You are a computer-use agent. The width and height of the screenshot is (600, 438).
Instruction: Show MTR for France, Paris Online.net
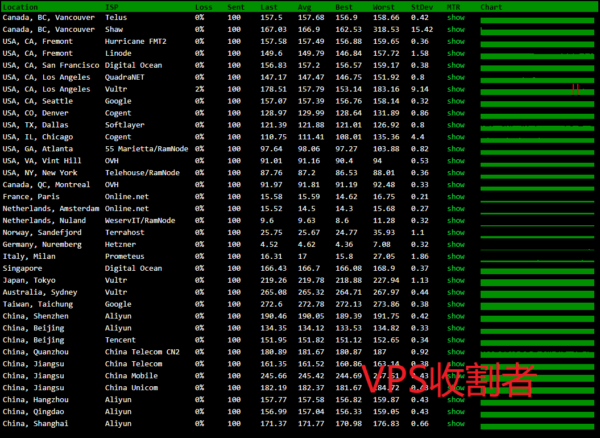[455, 197]
